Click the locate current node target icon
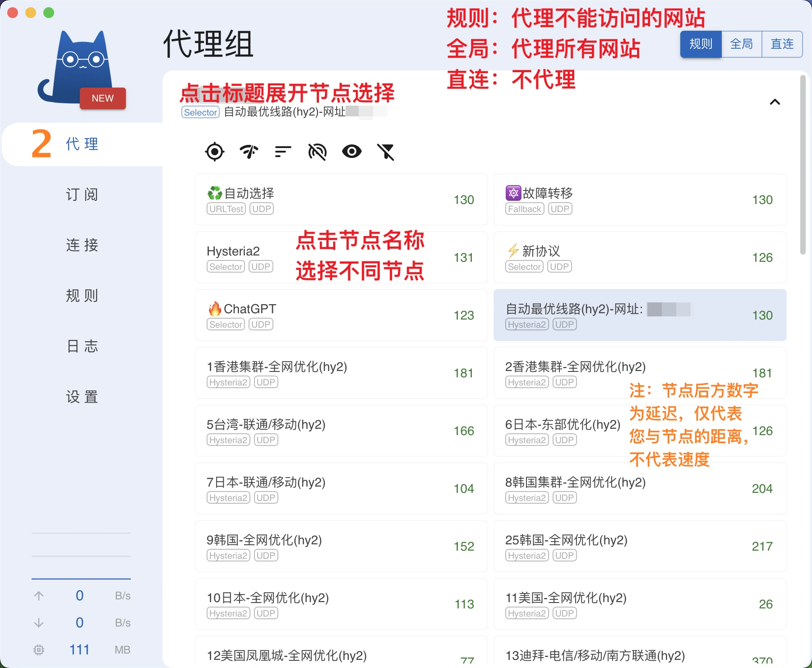The image size is (812, 668). tap(215, 152)
